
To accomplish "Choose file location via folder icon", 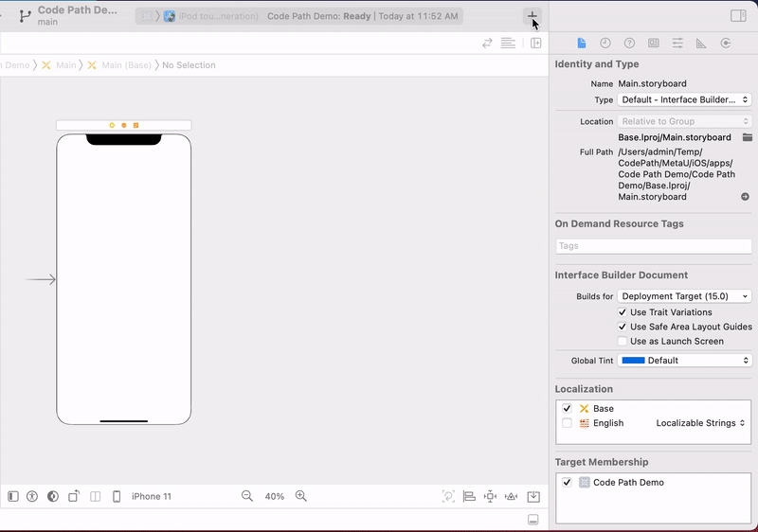I will pyautogui.click(x=748, y=137).
